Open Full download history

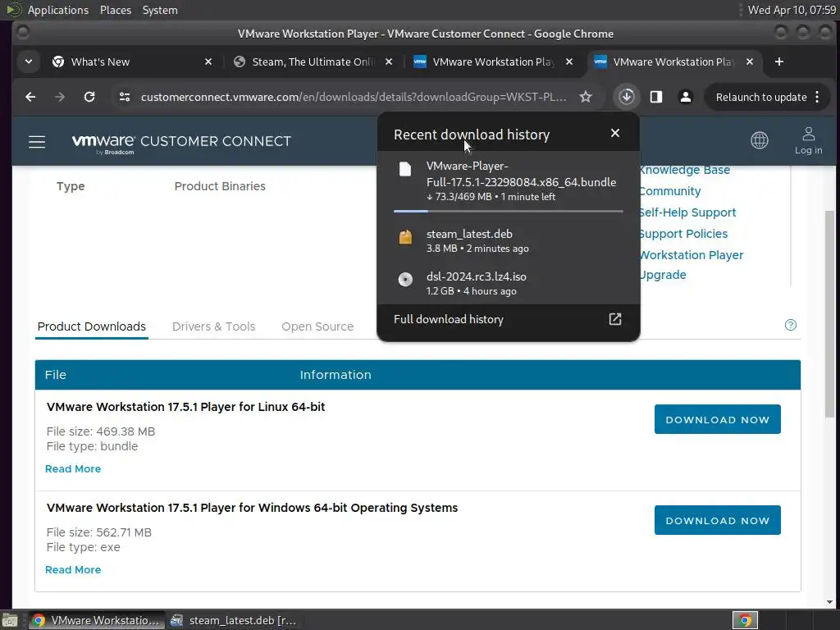tap(509, 319)
